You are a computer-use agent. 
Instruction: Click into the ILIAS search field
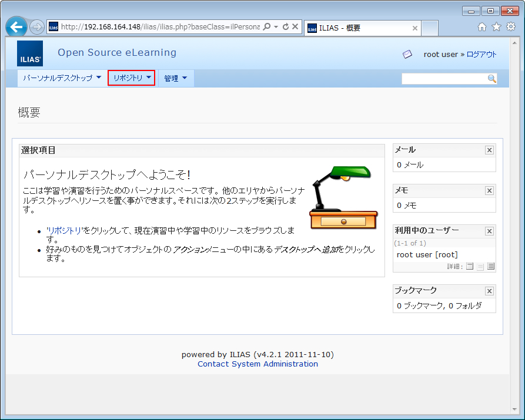coord(444,79)
